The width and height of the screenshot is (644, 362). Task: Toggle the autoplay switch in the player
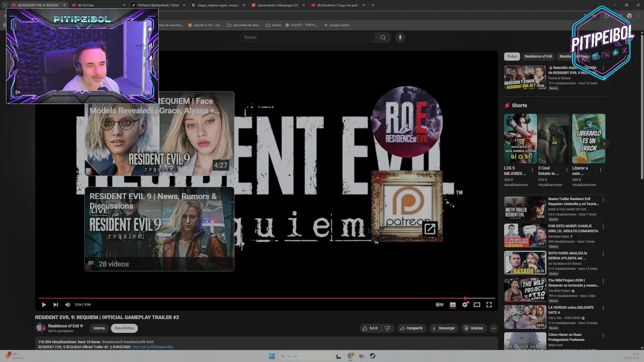pyautogui.click(x=440, y=305)
